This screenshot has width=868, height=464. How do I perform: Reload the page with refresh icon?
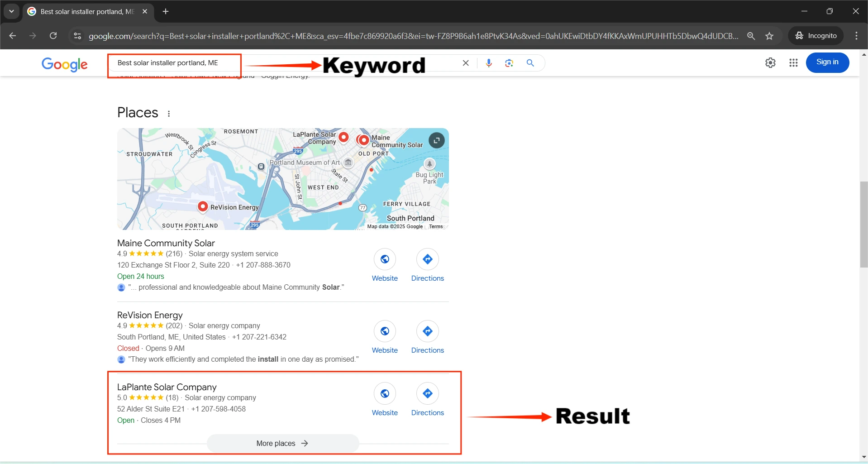click(53, 36)
